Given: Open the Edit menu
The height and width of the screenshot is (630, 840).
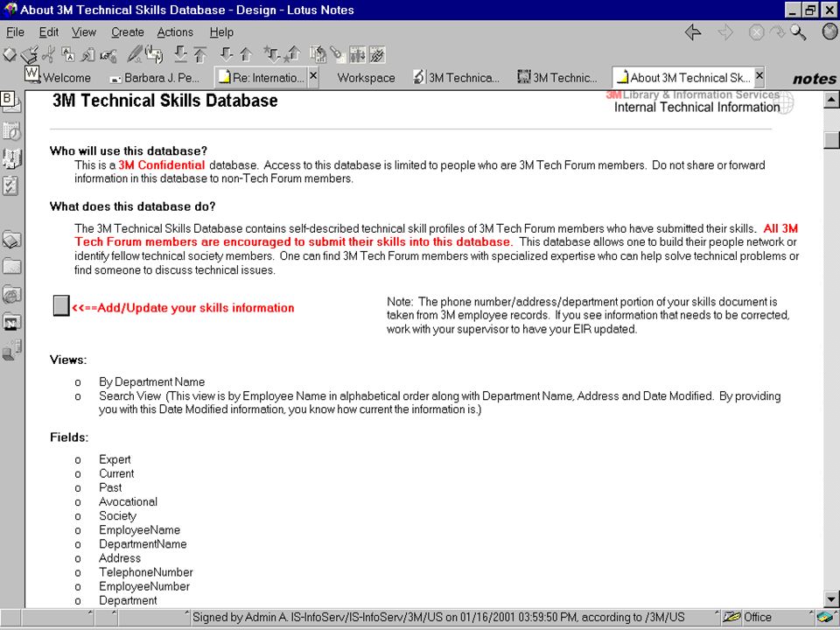Looking at the screenshot, I should [49, 32].
